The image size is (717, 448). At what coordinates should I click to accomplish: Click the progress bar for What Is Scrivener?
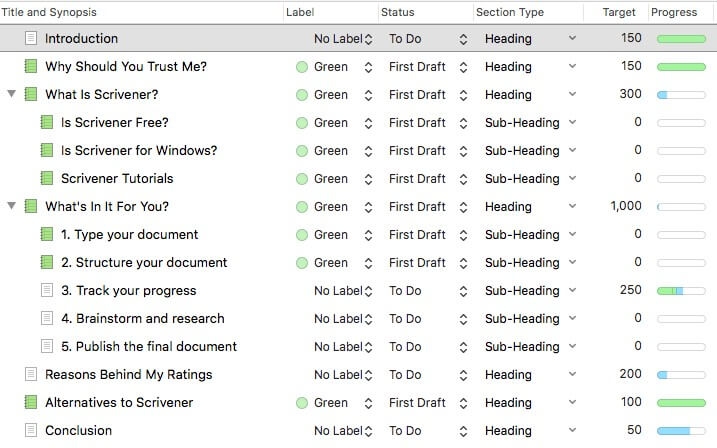(x=681, y=95)
